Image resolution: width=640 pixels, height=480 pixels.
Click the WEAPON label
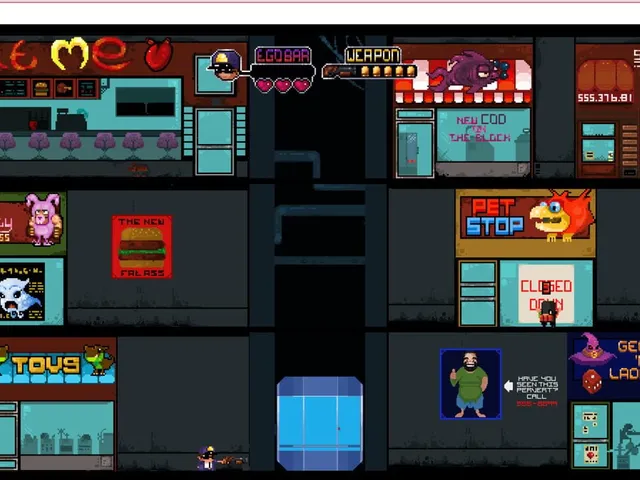[x=373, y=56]
